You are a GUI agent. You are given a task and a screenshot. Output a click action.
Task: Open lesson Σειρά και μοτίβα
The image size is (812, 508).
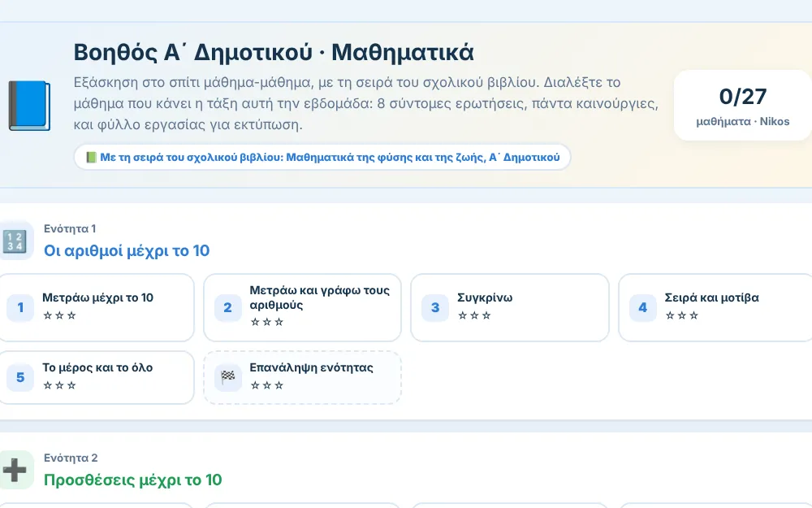(715, 307)
